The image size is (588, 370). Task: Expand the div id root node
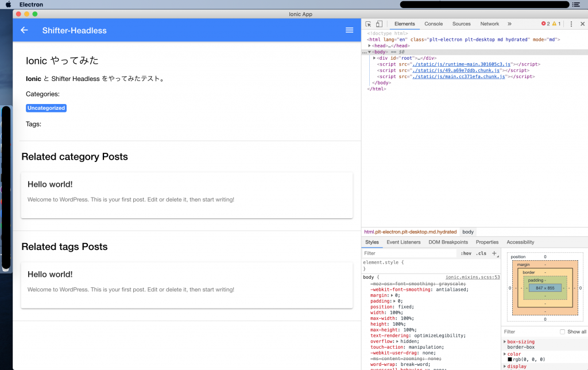pyautogui.click(x=374, y=58)
